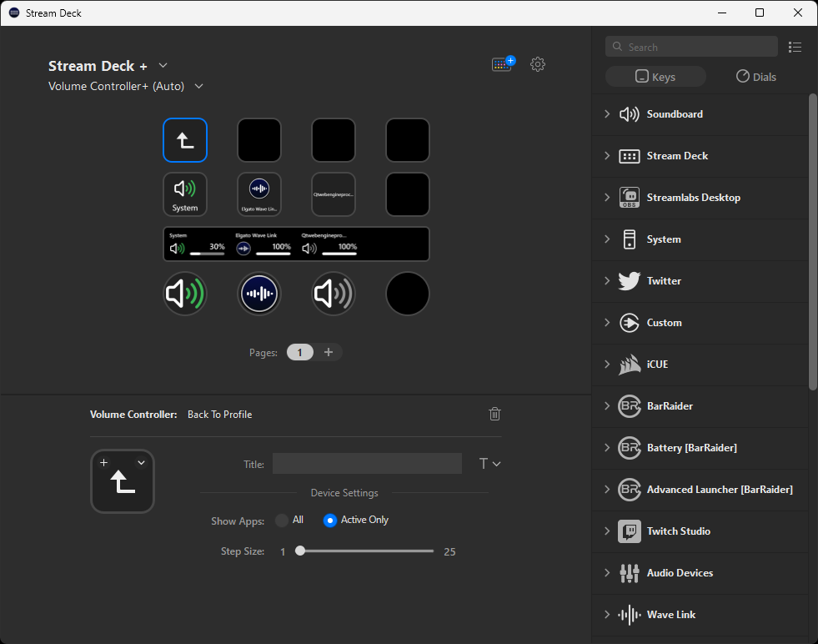Click the Wave Link dial icon
818x644 pixels.
tap(259, 294)
